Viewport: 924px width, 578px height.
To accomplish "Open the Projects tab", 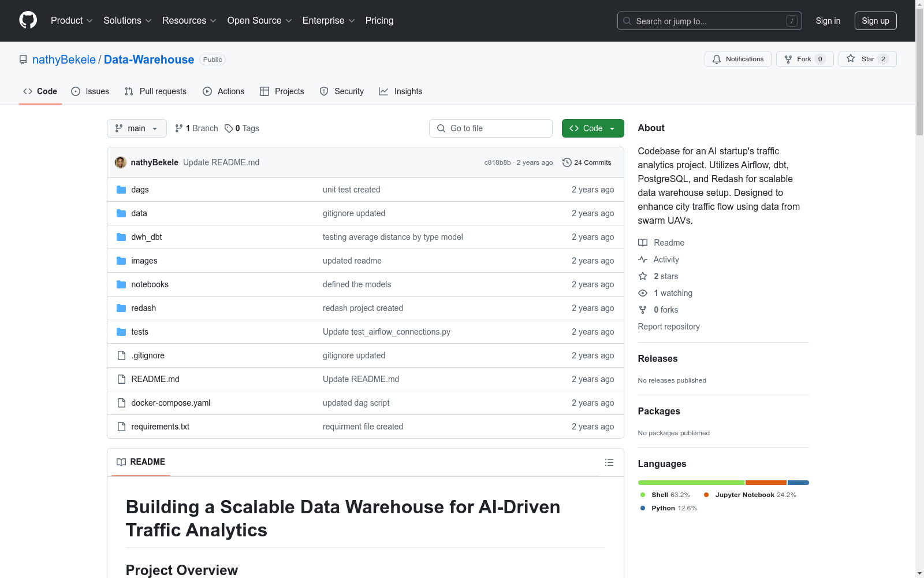I will (x=282, y=91).
